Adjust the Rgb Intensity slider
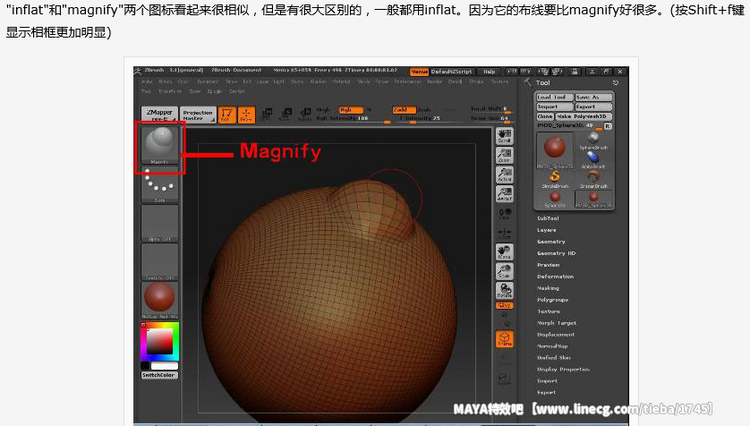 tap(353, 119)
